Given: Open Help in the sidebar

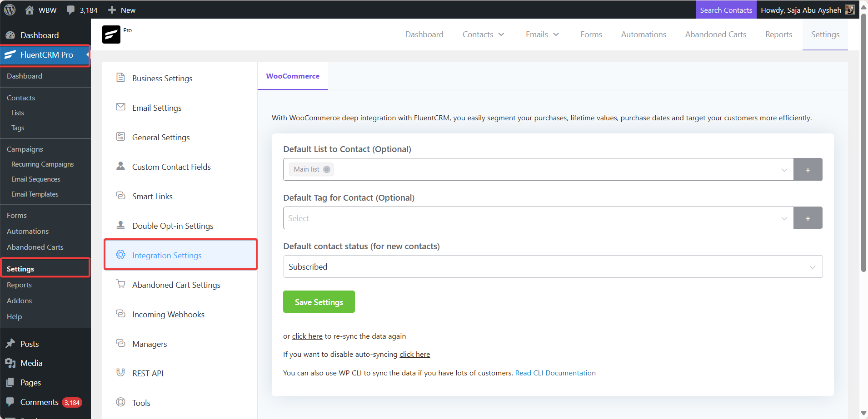Looking at the screenshot, I should pos(14,317).
